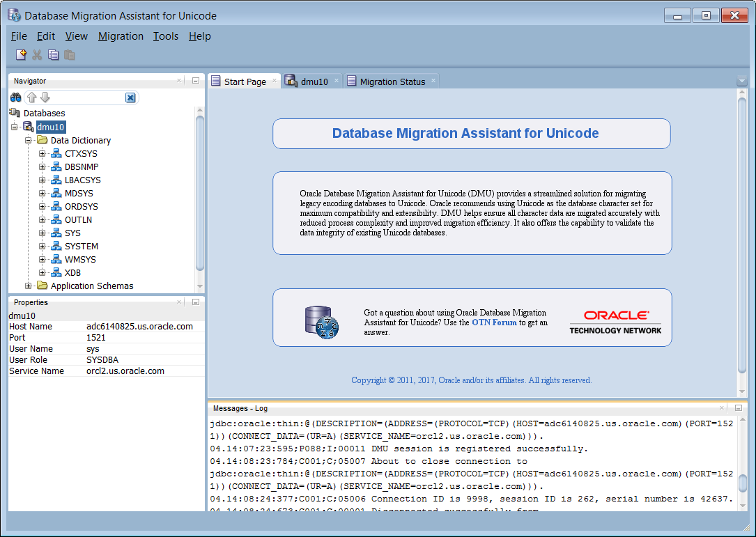756x537 pixels.
Task: Open the tab list dropdown arrow
Action: click(x=741, y=81)
